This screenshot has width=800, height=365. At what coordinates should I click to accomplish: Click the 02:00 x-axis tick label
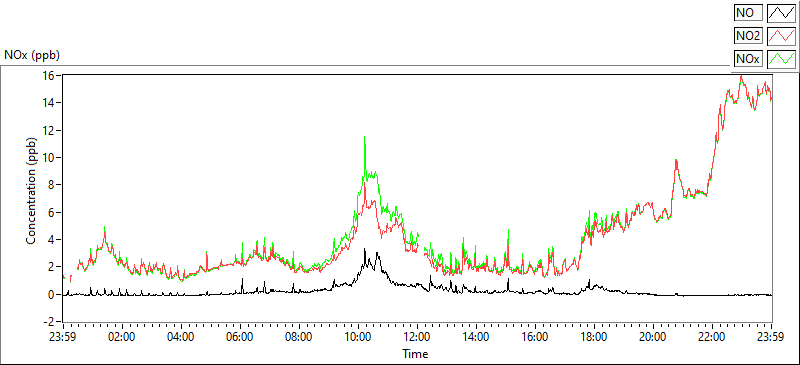point(122,336)
